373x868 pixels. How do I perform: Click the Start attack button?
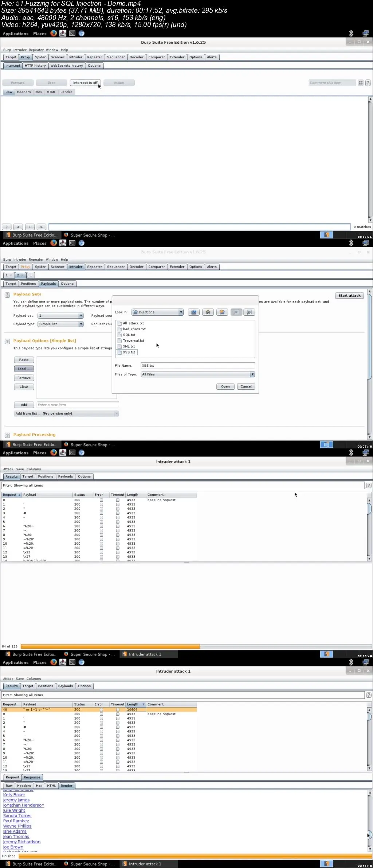(x=350, y=296)
